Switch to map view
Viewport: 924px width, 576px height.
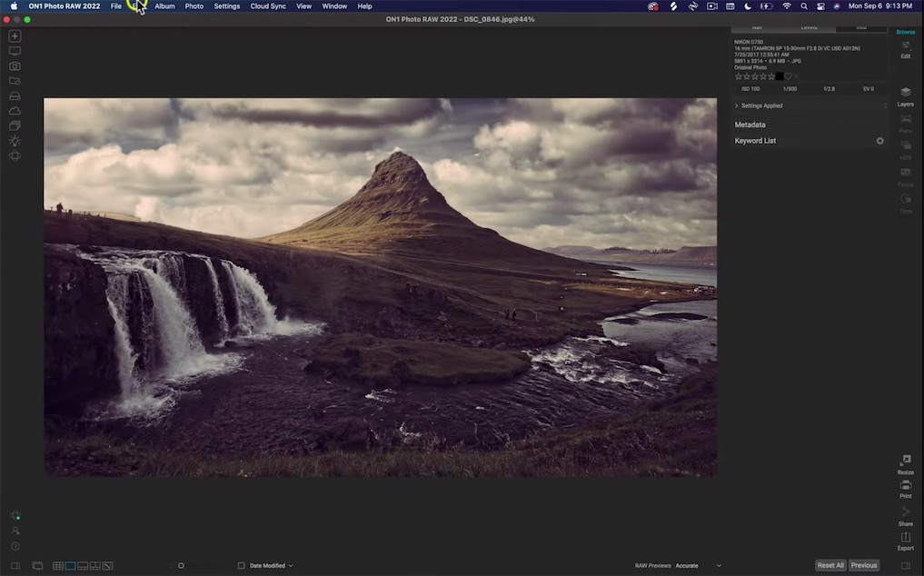[107, 566]
